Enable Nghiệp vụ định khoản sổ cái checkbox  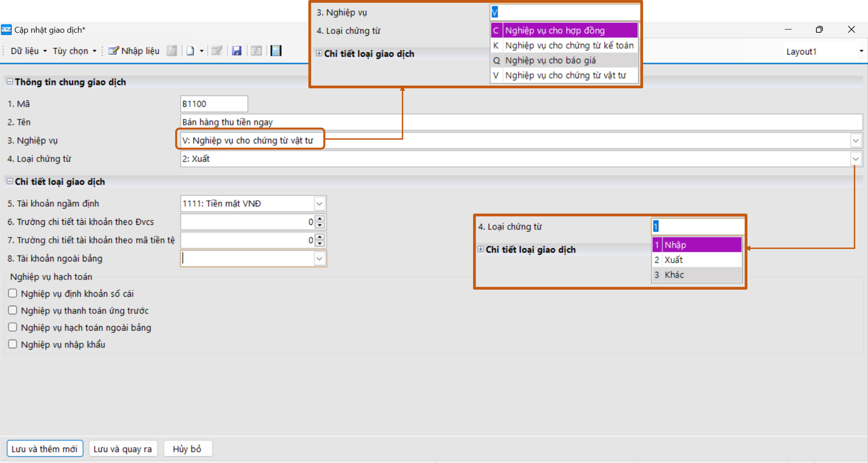click(x=12, y=293)
